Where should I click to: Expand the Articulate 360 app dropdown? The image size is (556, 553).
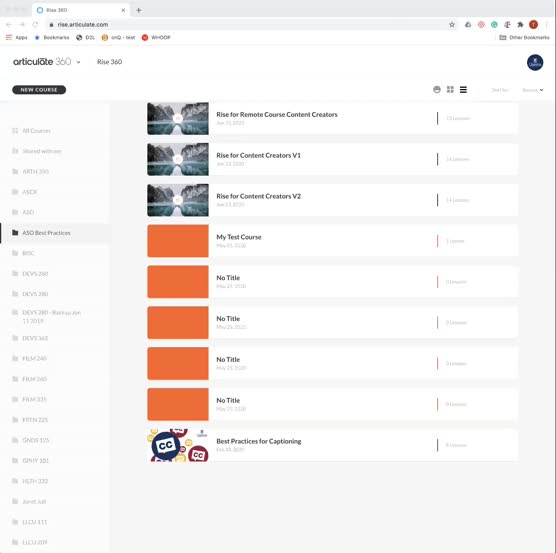pos(78,62)
